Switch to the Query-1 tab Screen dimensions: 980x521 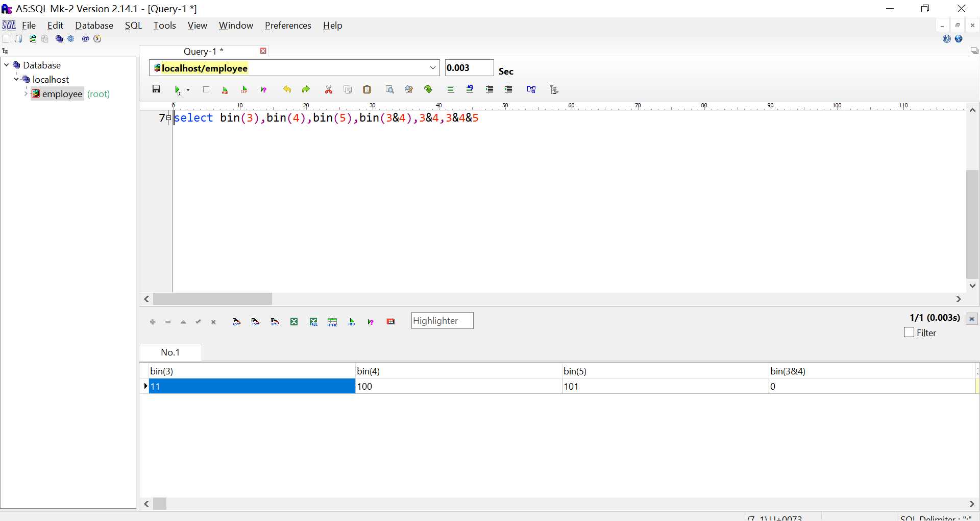point(203,51)
